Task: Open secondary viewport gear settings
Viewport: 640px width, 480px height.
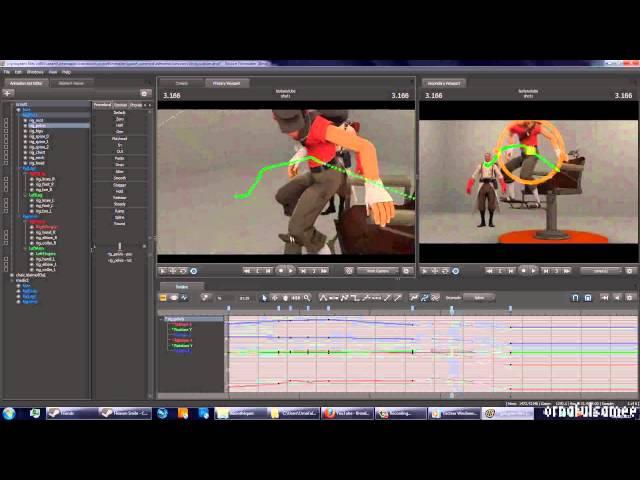Action: (x=630, y=271)
